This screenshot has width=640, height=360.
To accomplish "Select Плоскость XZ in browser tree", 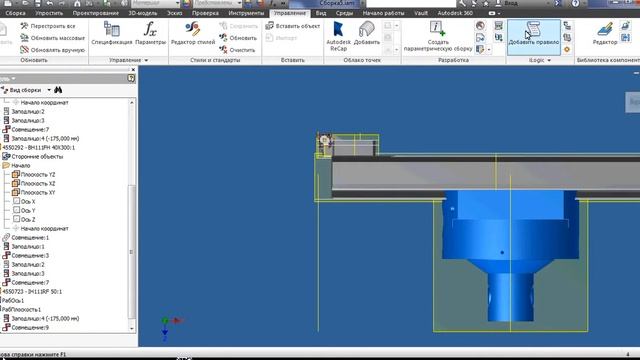I will [x=33, y=183].
